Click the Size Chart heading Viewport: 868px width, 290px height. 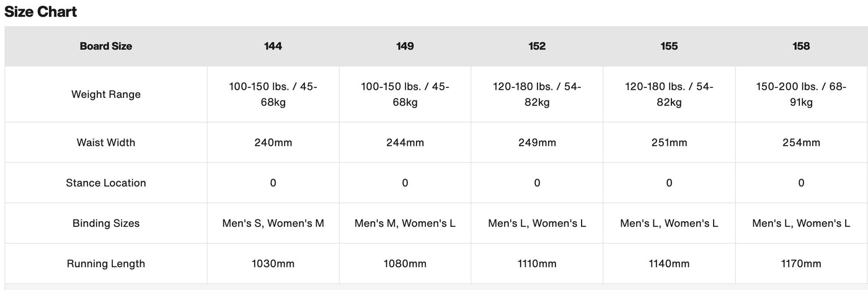click(40, 12)
